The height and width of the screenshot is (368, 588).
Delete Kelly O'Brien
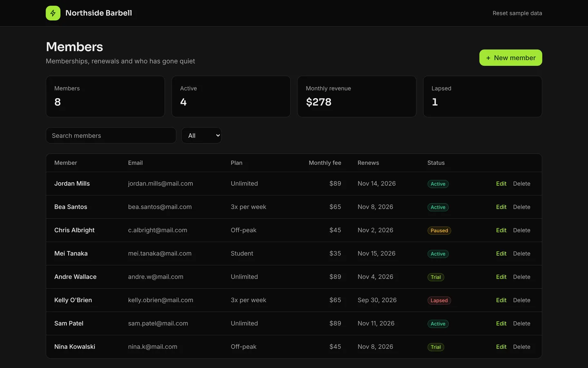[521, 300]
